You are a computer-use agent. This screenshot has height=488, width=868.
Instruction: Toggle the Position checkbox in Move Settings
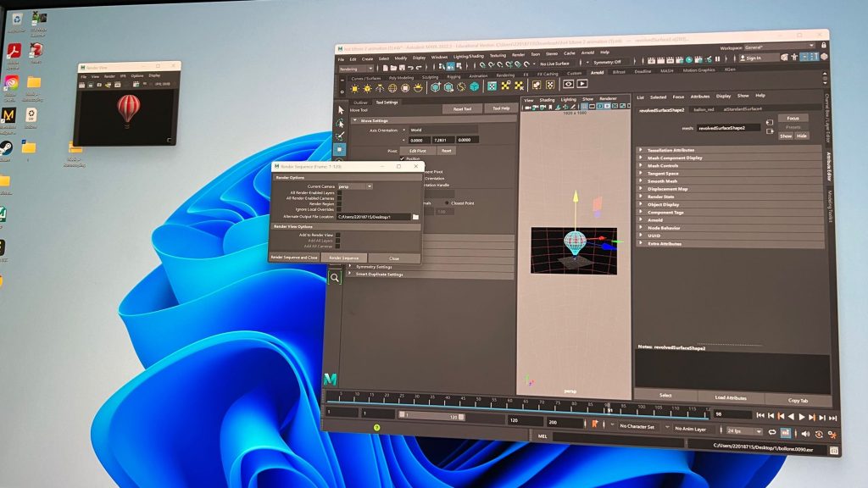point(402,158)
